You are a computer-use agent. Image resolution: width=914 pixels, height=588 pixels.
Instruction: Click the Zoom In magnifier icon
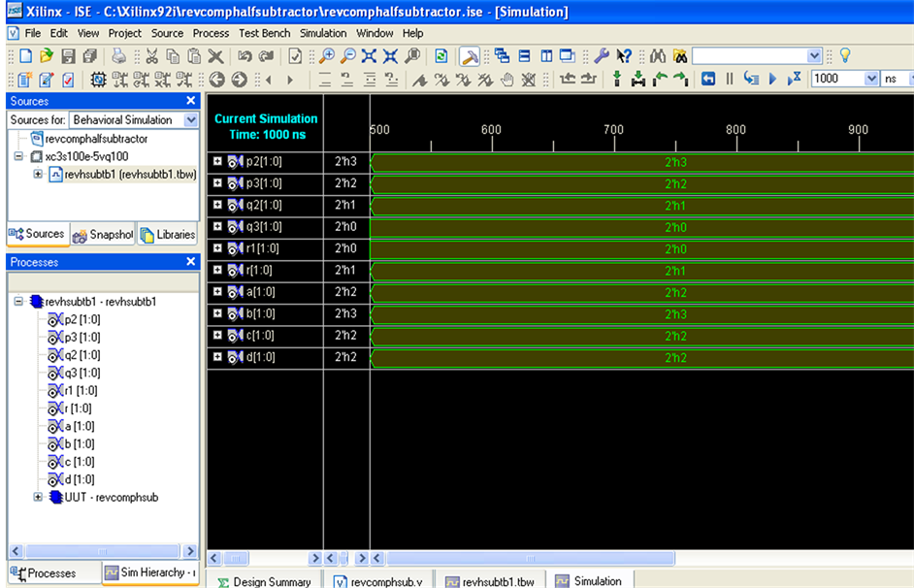pos(327,56)
